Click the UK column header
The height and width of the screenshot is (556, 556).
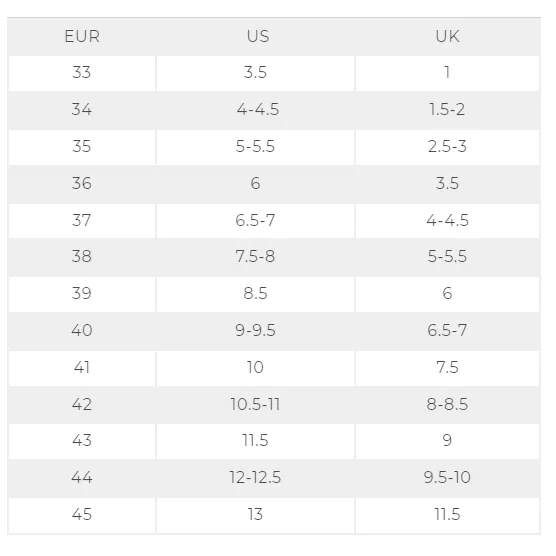(447, 37)
